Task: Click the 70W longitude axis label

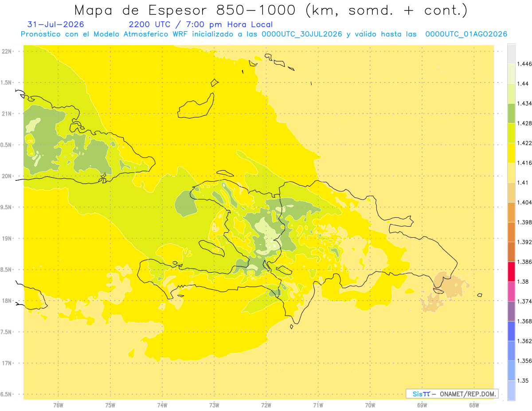Action: [370, 405]
